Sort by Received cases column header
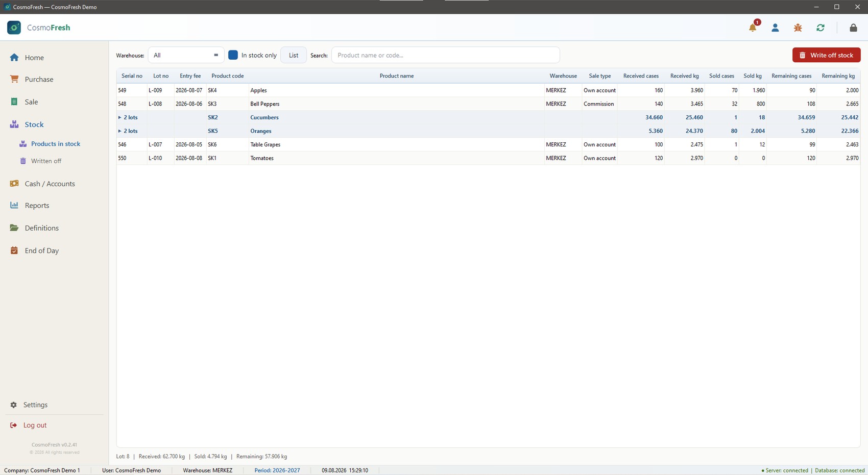Screen dimensions: 868x475 (641, 76)
